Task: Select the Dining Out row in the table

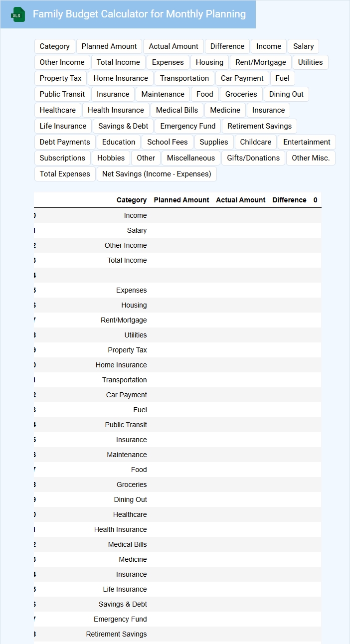Action: point(130,499)
